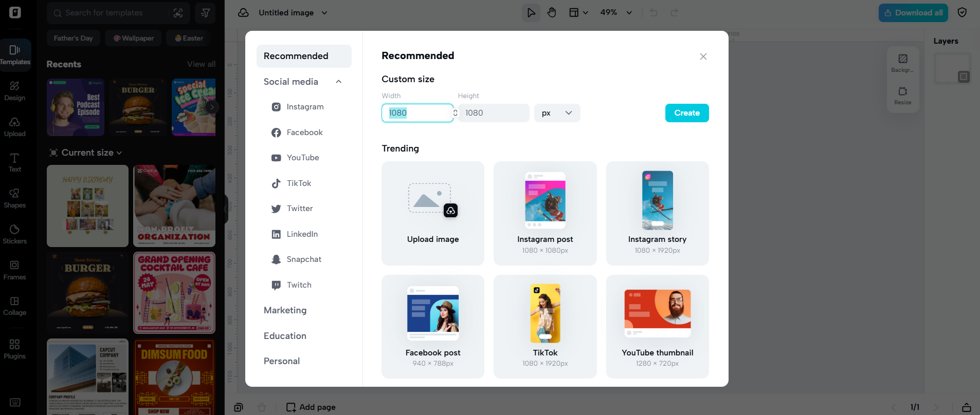Choose the YouTube thumbnail preset
This screenshot has height=415, width=980.
pyautogui.click(x=657, y=326)
